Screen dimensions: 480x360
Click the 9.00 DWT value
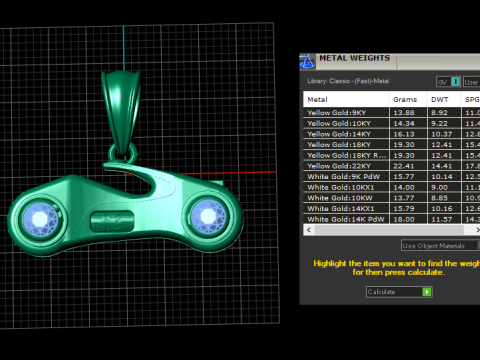(x=439, y=187)
